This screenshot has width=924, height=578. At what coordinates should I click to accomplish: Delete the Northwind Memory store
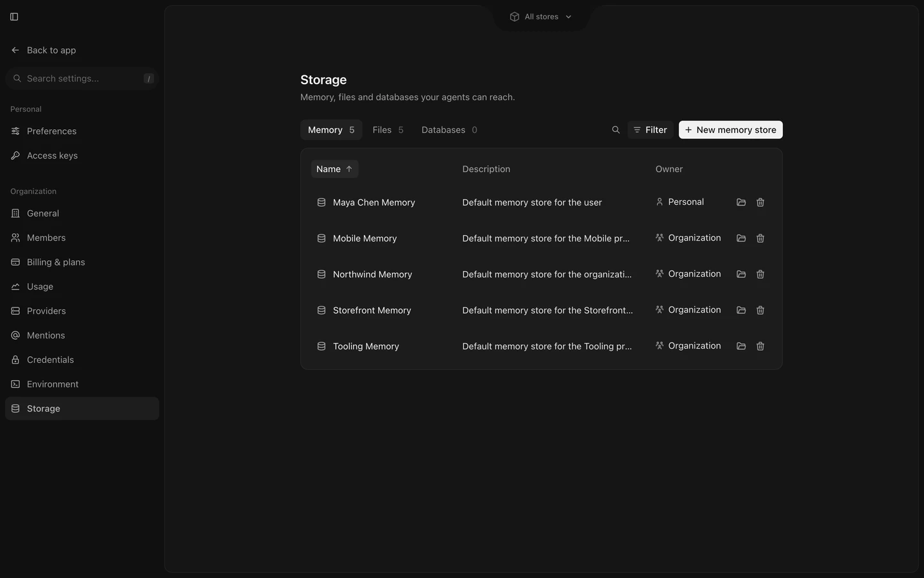pyautogui.click(x=760, y=274)
